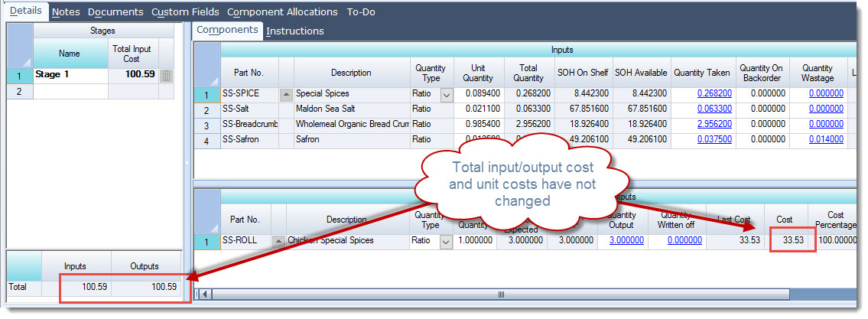Image resolution: width=868 pixels, height=319 pixels.
Task: Select input row 2 header for SS-Salt
Action: point(207,110)
